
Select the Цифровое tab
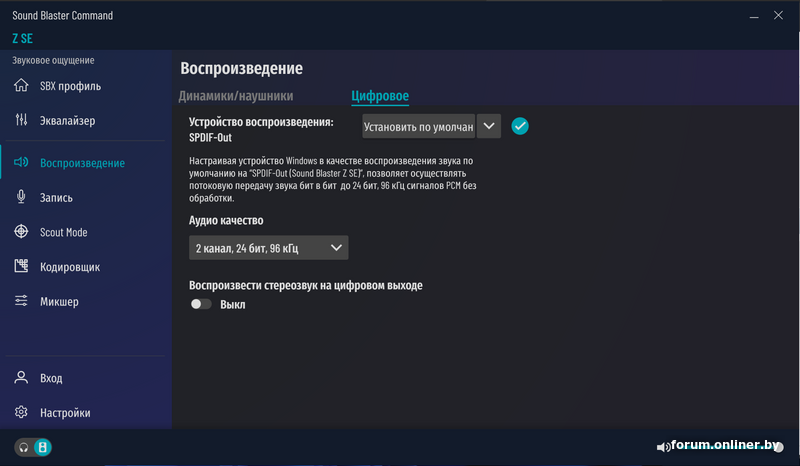coord(380,96)
